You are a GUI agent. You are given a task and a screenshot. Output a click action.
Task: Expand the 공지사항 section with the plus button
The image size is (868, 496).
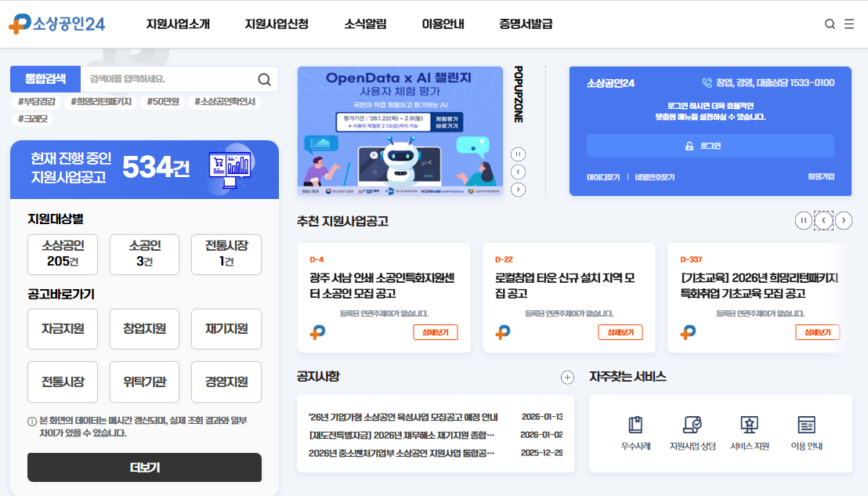click(567, 378)
